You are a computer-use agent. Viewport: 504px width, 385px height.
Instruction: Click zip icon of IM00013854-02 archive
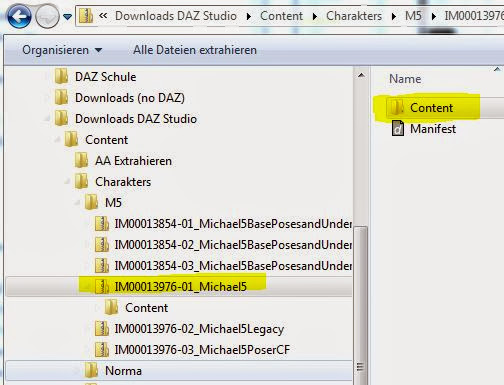coord(102,244)
